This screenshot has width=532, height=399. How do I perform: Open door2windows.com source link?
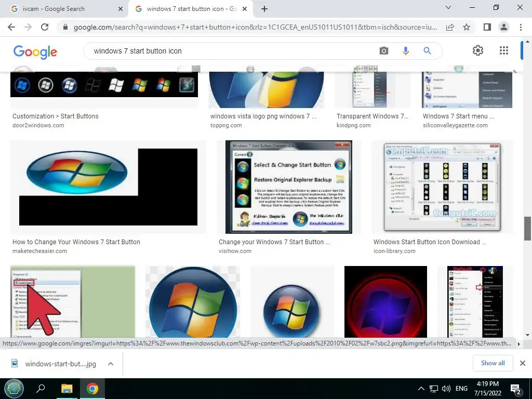[x=38, y=125]
